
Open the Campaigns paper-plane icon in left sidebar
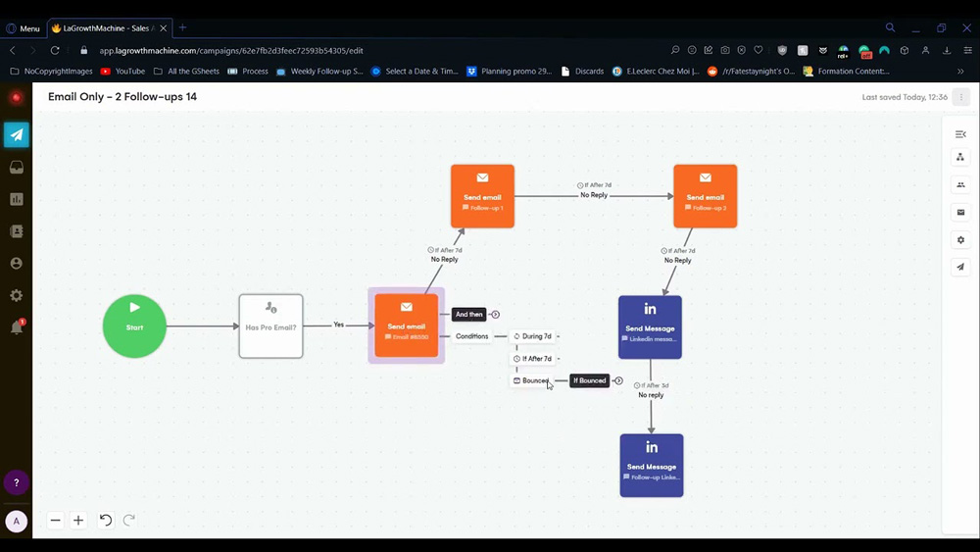point(17,135)
